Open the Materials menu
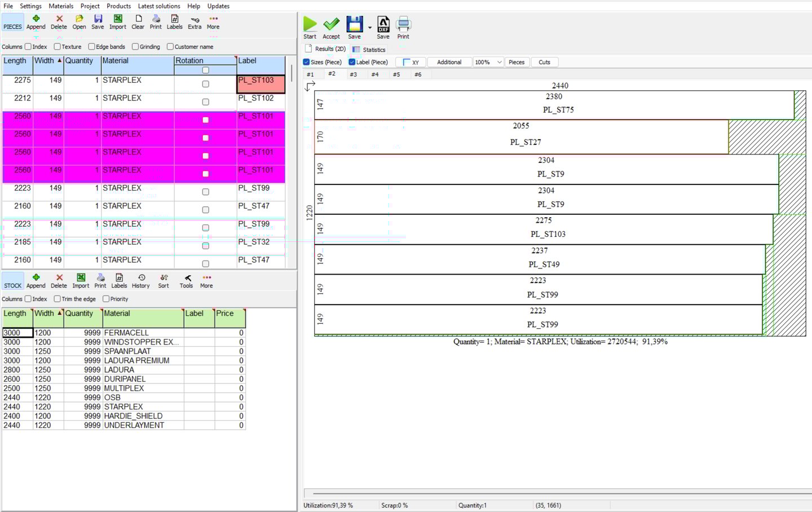 (61, 6)
